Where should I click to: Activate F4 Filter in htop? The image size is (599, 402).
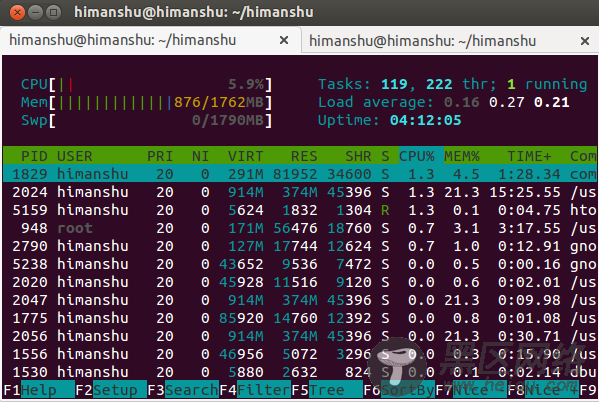point(255,390)
